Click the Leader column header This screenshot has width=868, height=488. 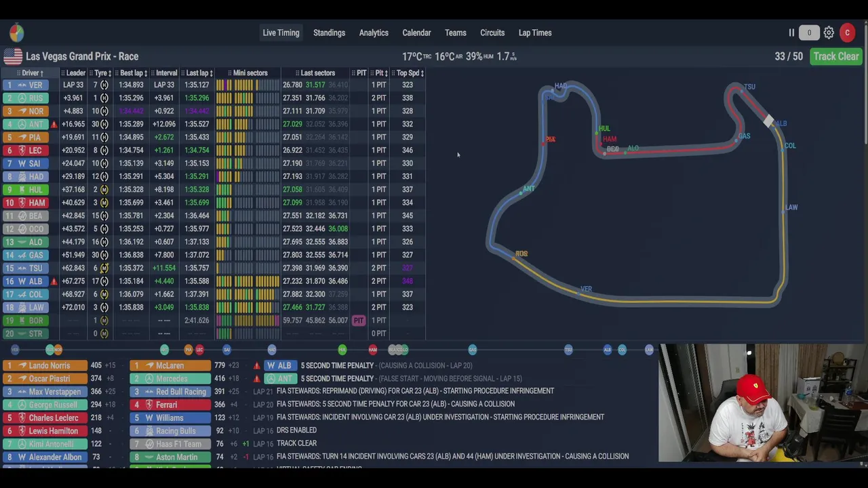[x=73, y=73]
